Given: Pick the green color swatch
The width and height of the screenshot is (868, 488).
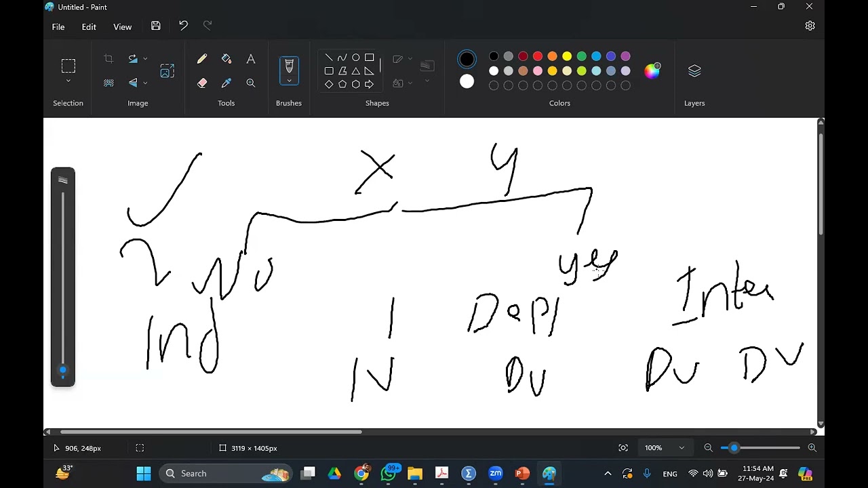Looking at the screenshot, I should [x=582, y=56].
